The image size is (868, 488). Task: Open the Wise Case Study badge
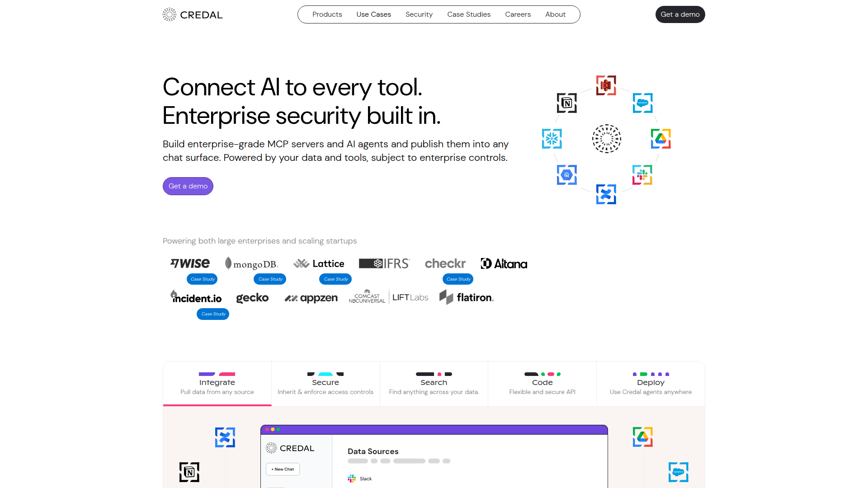(x=202, y=279)
